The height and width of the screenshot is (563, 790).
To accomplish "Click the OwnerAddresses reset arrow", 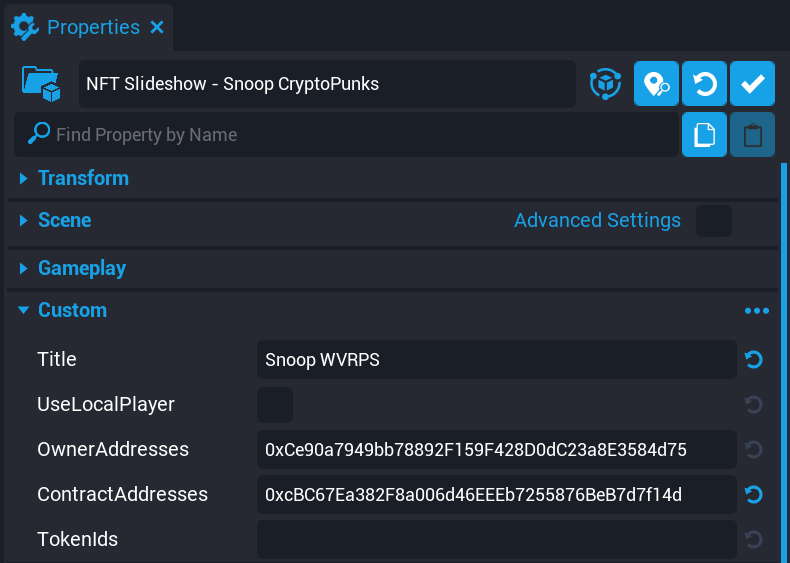I will tap(754, 450).
